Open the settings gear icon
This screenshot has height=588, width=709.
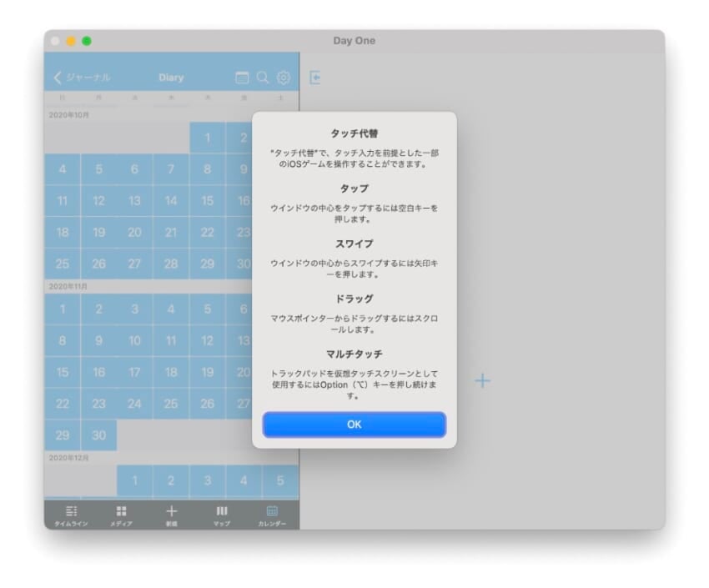click(284, 78)
